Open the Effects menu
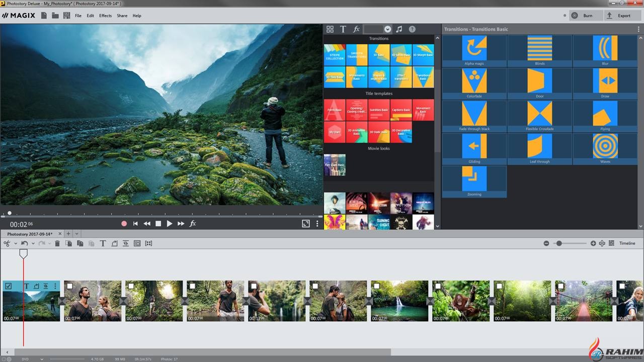 click(105, 16)
